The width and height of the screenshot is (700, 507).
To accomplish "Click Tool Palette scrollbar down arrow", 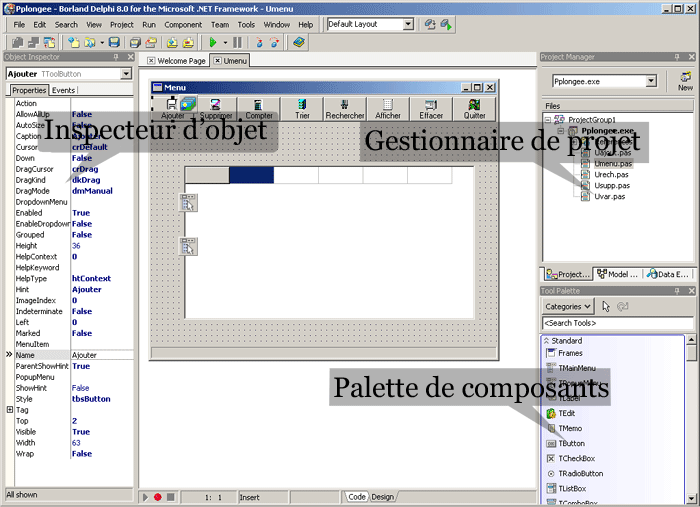I will (x=691, y=499).
